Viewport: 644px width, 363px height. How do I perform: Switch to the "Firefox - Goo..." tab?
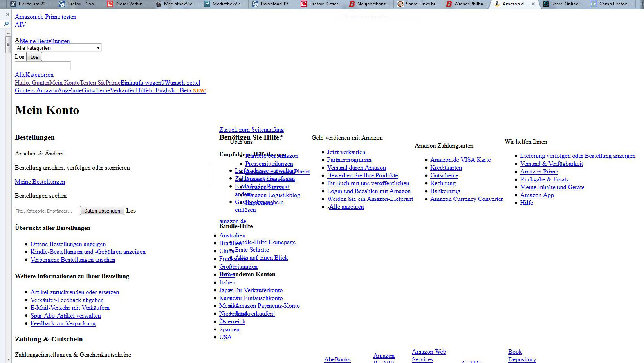click(79, 4)
